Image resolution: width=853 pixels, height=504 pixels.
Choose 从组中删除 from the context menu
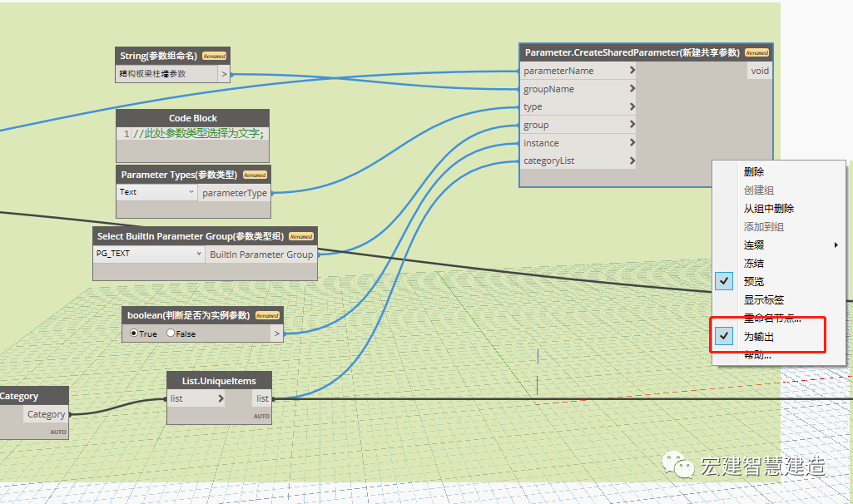pos(769,208)
